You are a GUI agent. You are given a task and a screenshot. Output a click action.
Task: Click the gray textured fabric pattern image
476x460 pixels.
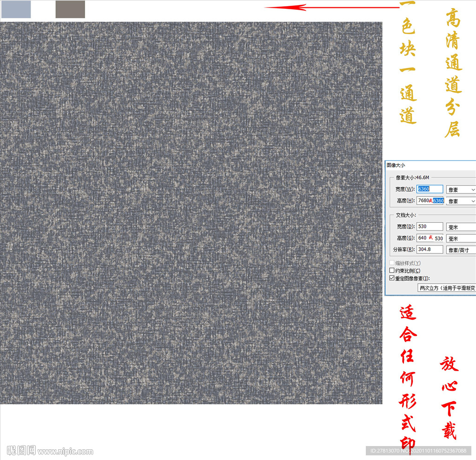[x=191, y=213]
